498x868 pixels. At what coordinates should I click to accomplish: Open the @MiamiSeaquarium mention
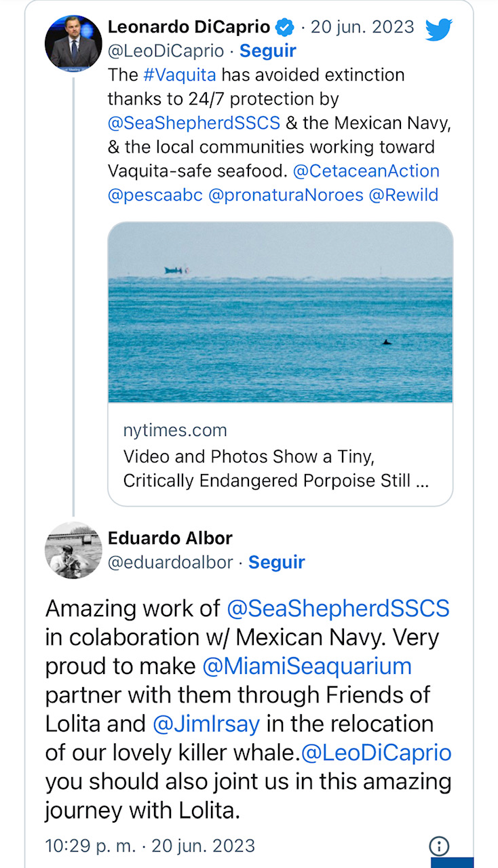tap(307, 666)
